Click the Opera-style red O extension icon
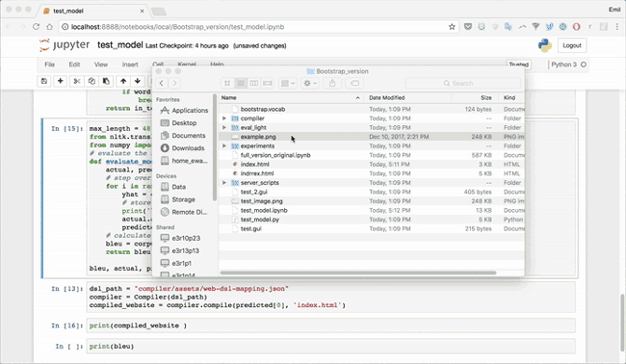This screenshot has height=364, width=626. pos(576,27)
